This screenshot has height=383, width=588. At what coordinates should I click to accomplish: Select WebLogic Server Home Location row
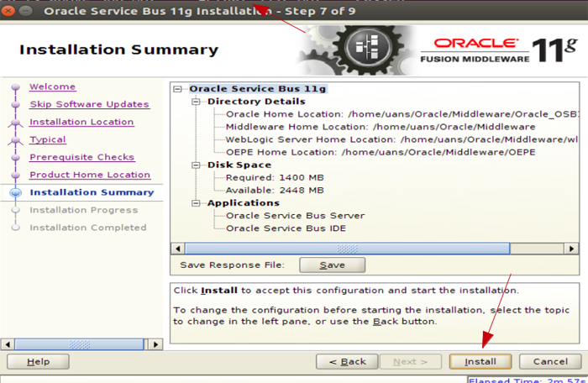(x=402, y=139)
